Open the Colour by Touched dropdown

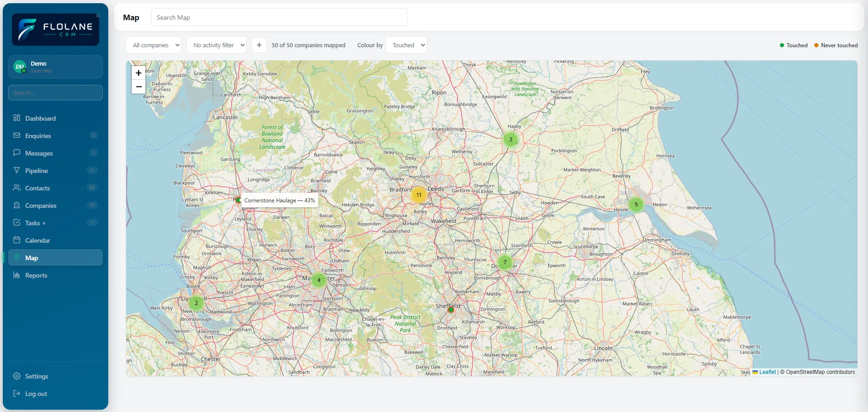pos(406,45)
